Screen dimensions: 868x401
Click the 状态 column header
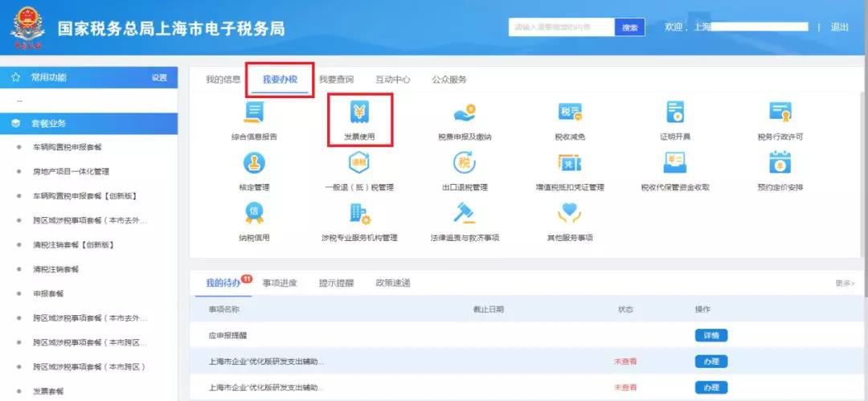point(625,309)
